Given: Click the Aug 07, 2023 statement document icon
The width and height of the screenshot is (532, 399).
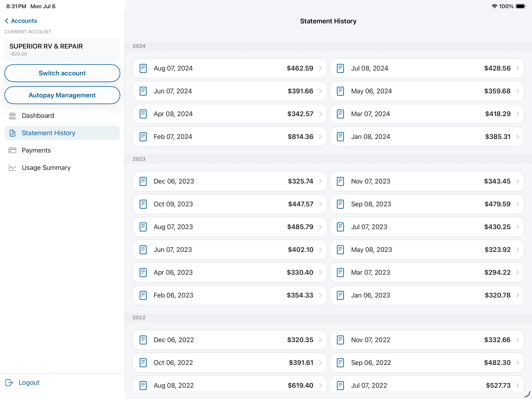Looking at the screenshot, I should click(143, 227).
